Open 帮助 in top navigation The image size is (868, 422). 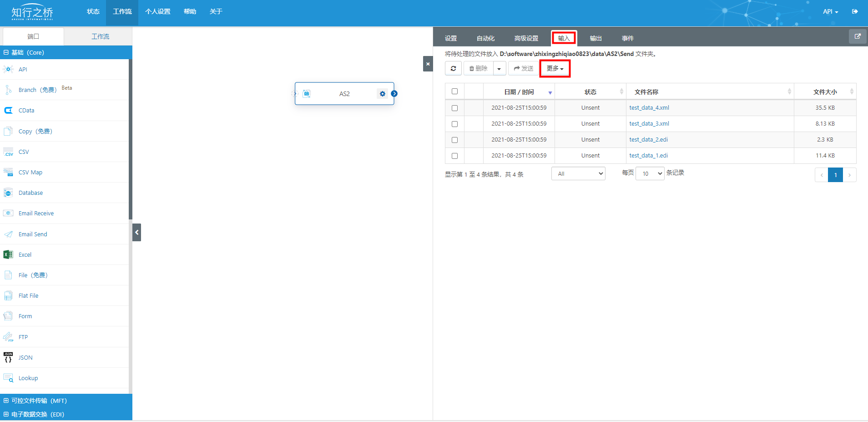point(190,11)
